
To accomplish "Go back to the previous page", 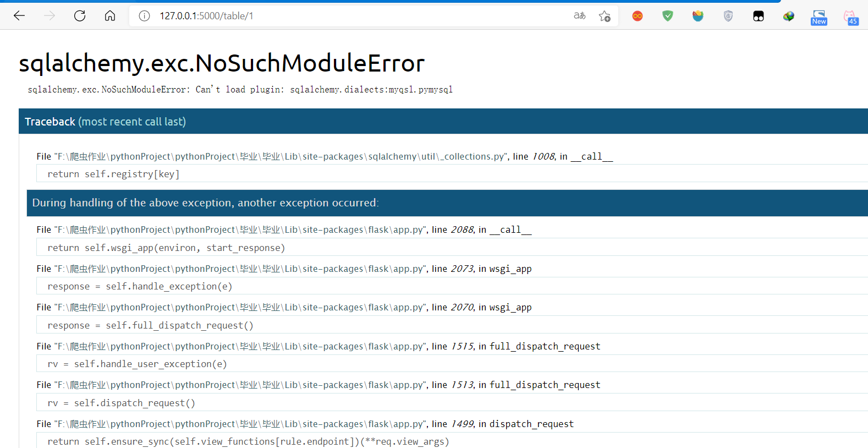I will pyautogui.click(x=19, y=16).
